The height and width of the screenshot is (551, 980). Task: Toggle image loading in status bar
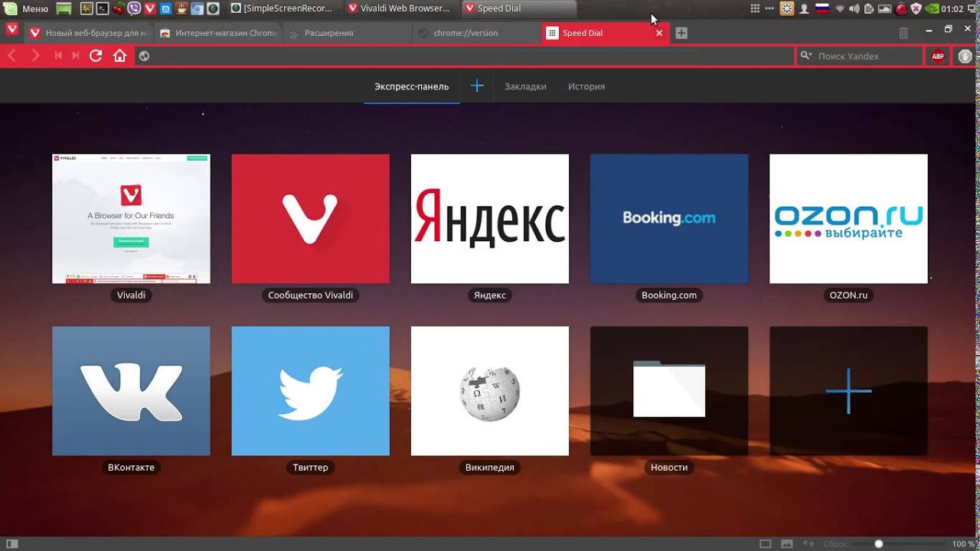pos(787,543)
